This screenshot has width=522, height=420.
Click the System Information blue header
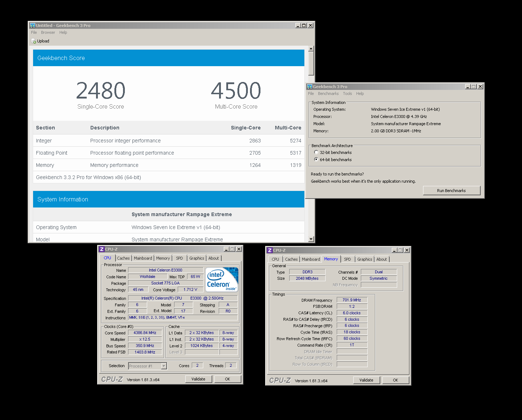(169, 199)
